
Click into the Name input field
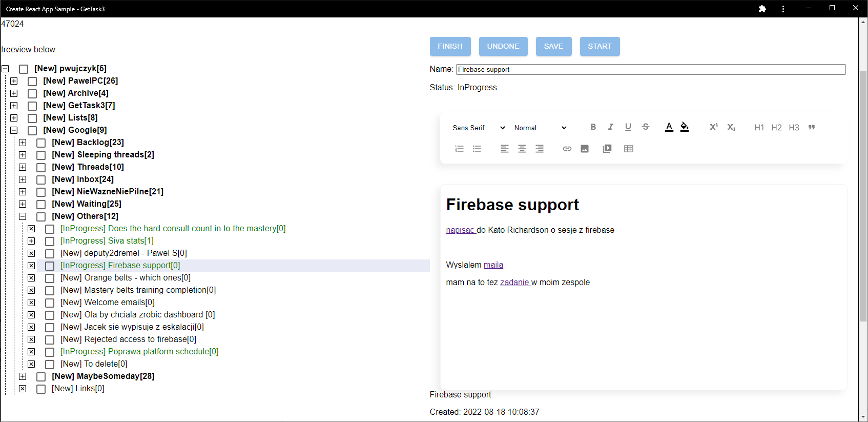(650, 69)
